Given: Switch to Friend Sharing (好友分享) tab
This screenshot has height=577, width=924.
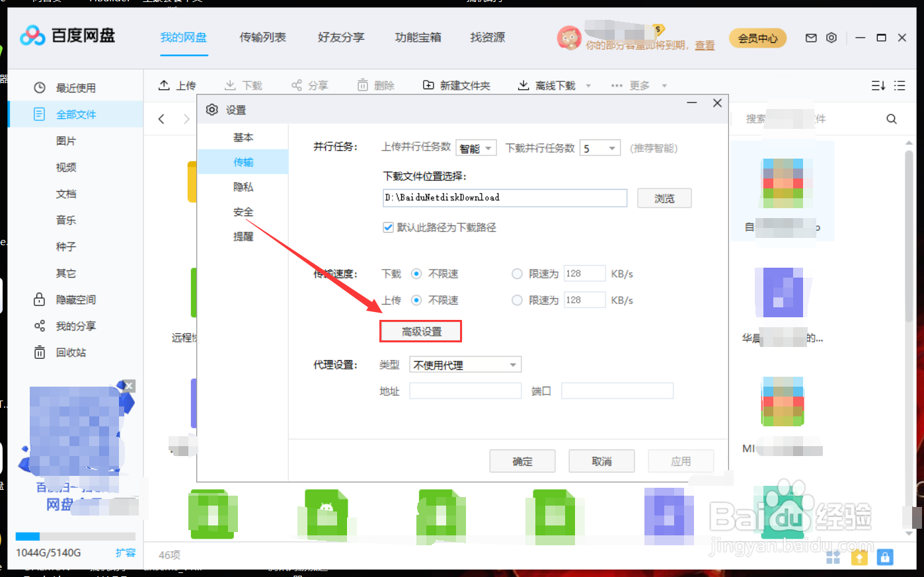Looking at the screenshot, I should pyautogui.click(x=341, y=38).
